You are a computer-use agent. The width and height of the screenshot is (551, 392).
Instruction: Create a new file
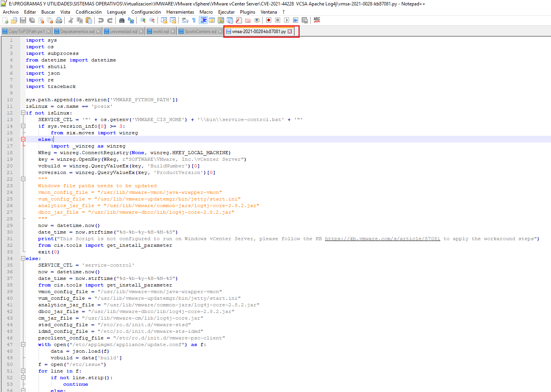[x=5, y=20]
